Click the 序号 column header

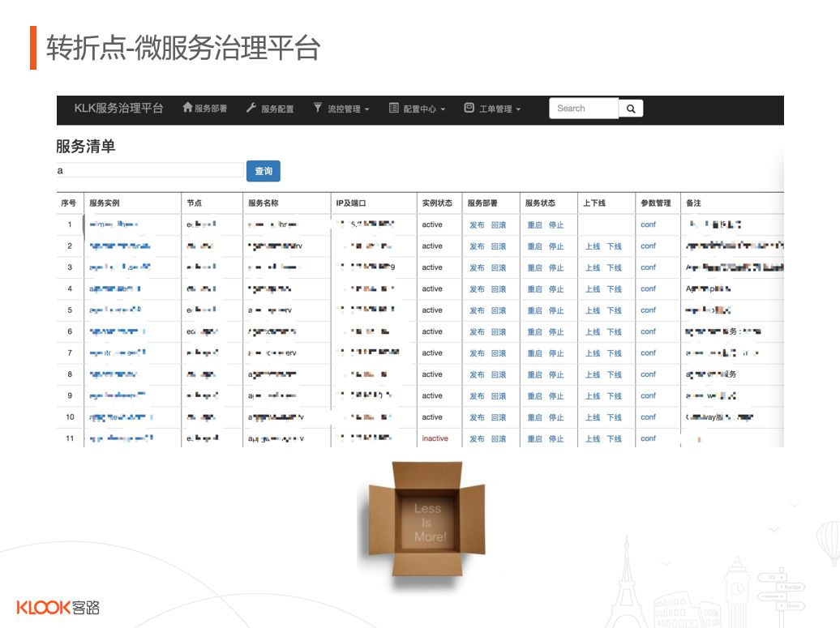[69, 203]
